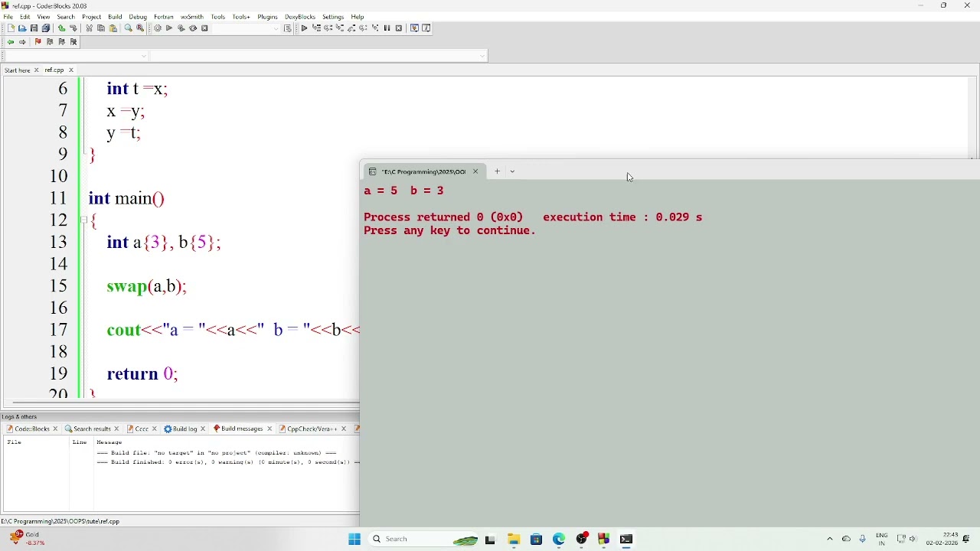Select the ref.cpp editor tab
The image size is (980, 551).
[x=54, y=70]
